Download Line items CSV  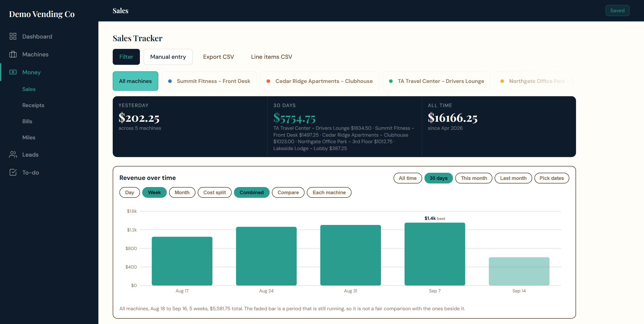pos(272,57)
